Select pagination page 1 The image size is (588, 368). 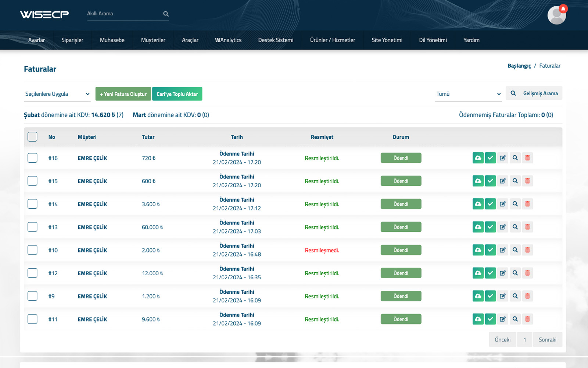525,340
